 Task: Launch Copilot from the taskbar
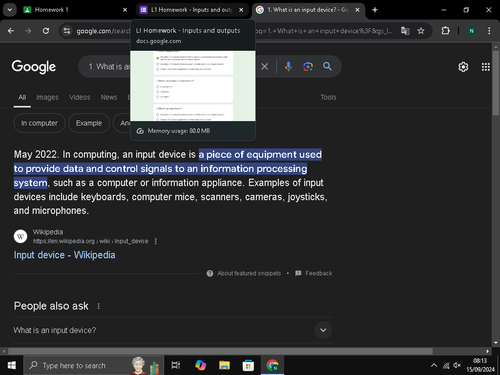point(200,366)
